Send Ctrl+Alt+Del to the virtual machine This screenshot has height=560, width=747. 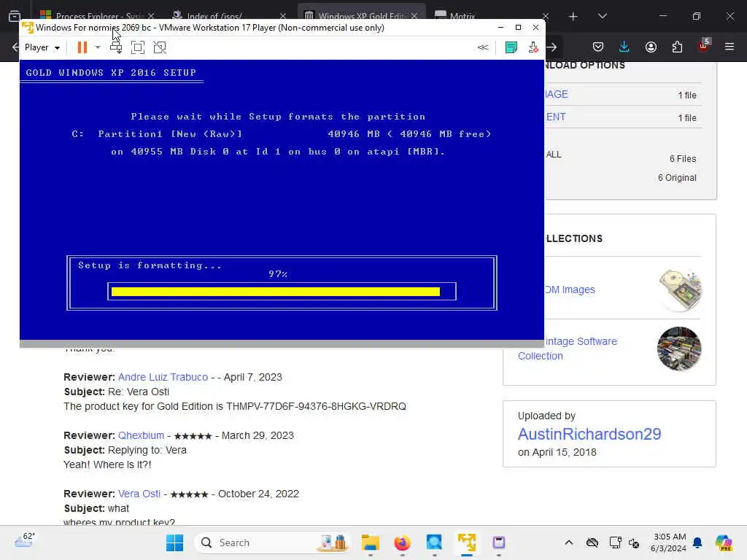[116, 47]
